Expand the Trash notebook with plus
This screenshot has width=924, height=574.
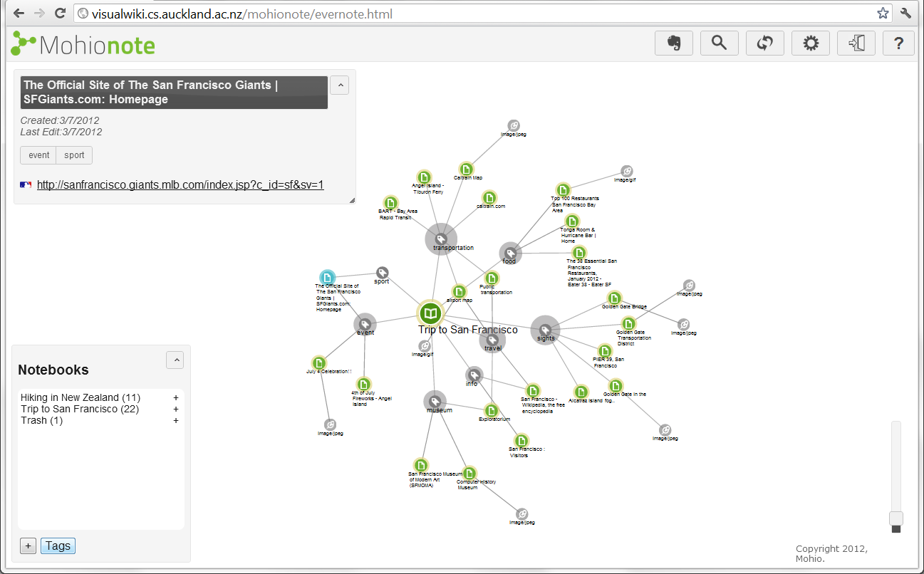coord(175,420)
